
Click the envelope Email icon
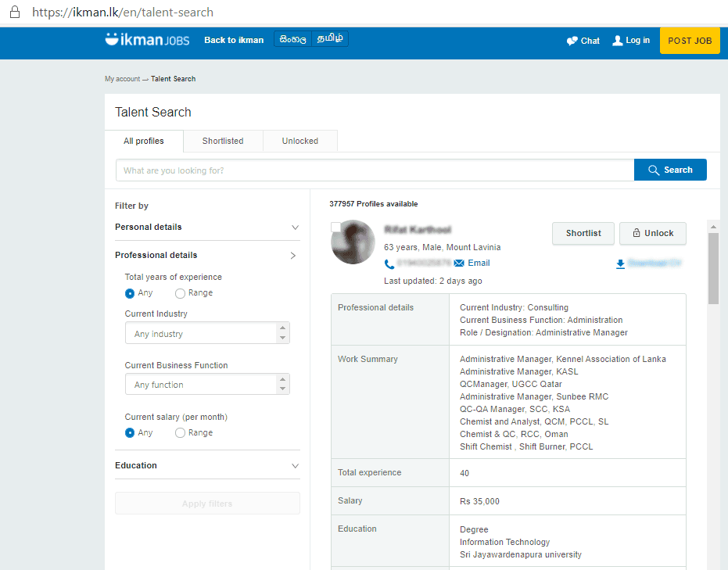click(x=459, y=263)
